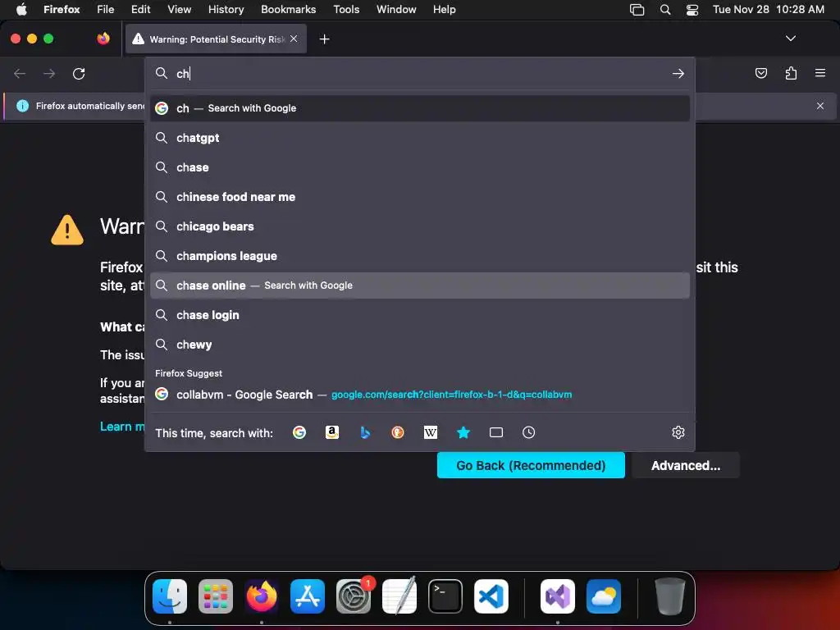This screenshot has width=840, height=630.
Task: Open Terminal from the dock
Action: pos(445,596)
